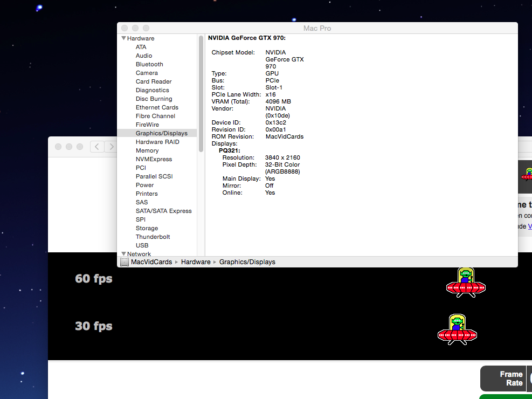Click the PQ321 display name
Viewport: 532px width, 399px height.
(230, 150)
